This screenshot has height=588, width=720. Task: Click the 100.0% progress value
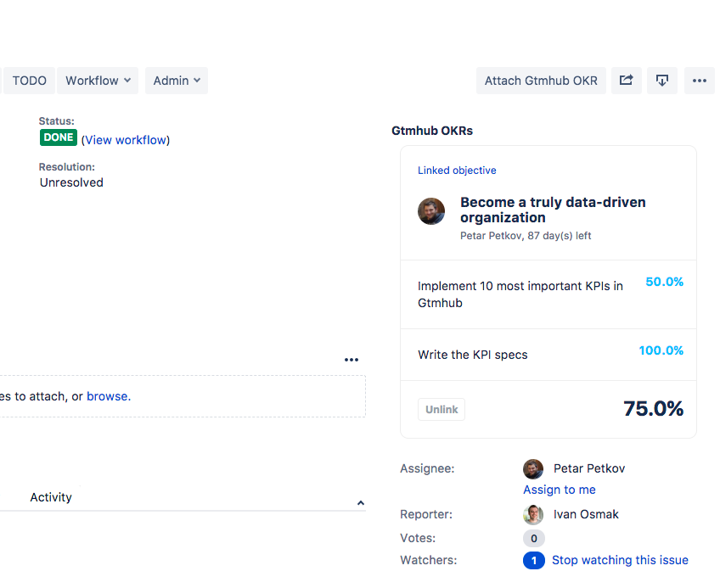(x=661, y=350)
